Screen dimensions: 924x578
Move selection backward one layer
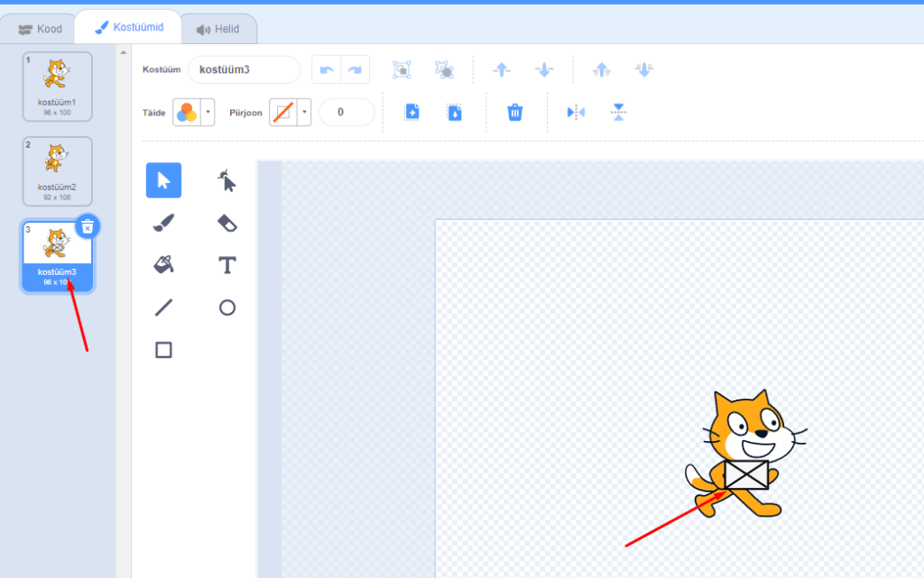pos(544,70)
